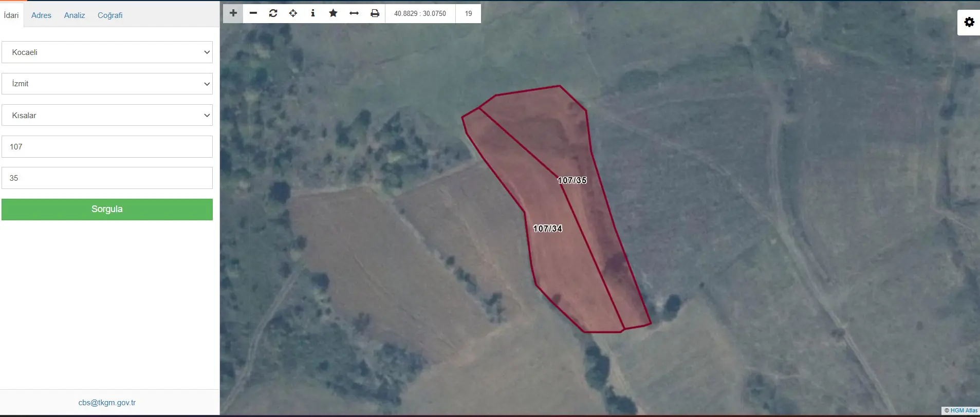Zoom in on the map with plus icon
980x417 pixels.
[x=233, y=13]
